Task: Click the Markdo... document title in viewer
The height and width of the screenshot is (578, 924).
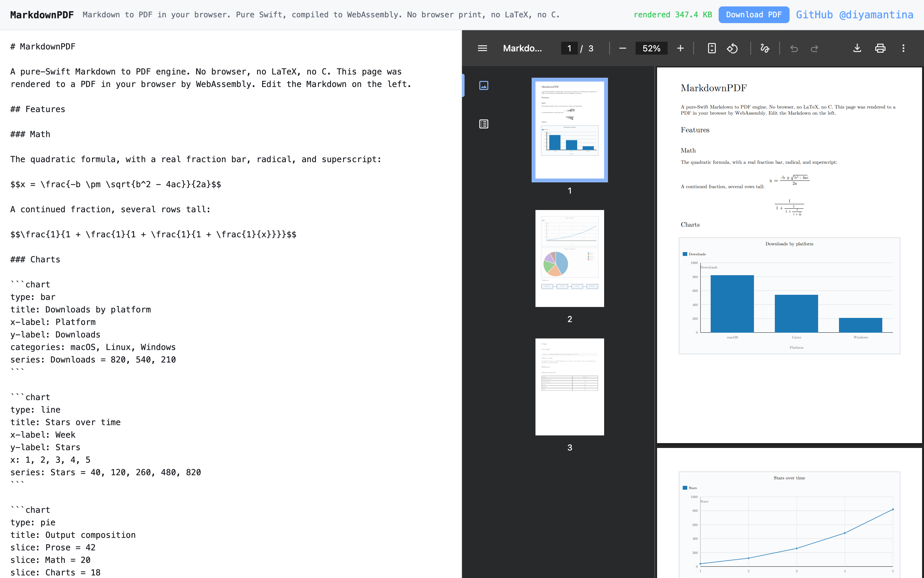Action: click(522, 48)
